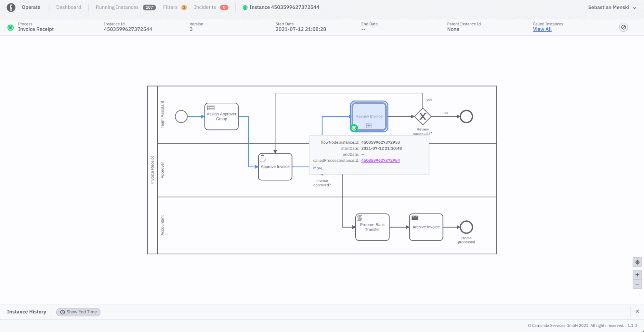The width and height of the screenshot is (644, 332).
Task: Select the Assign Approver Group task
Action: coord(221,117)
